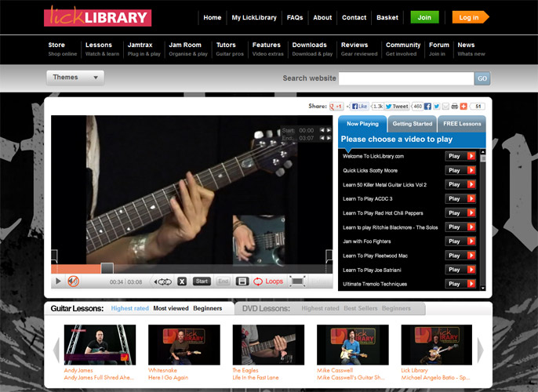Toggle Loops with the red loop icon
The image size is (538, 392).
258,281
